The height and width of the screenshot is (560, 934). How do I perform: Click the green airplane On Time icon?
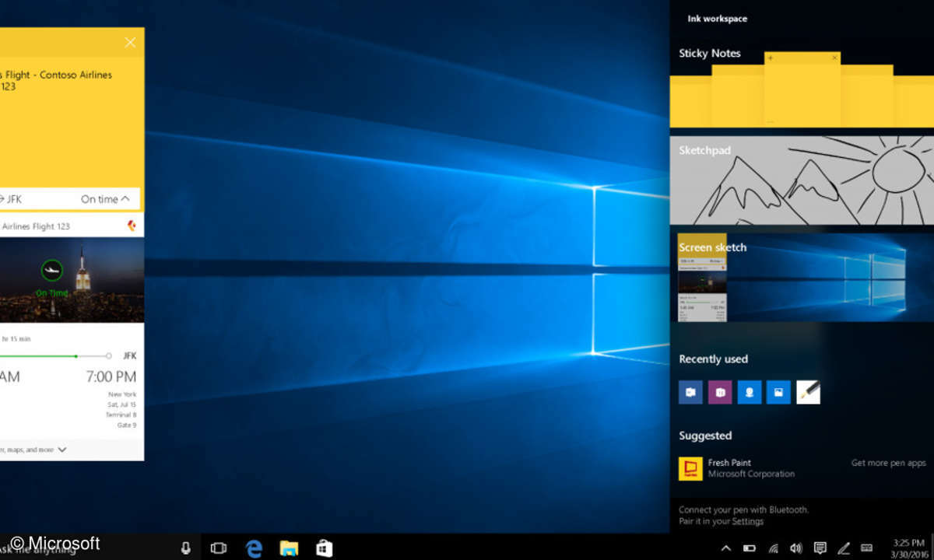click(x=52, y=270)
